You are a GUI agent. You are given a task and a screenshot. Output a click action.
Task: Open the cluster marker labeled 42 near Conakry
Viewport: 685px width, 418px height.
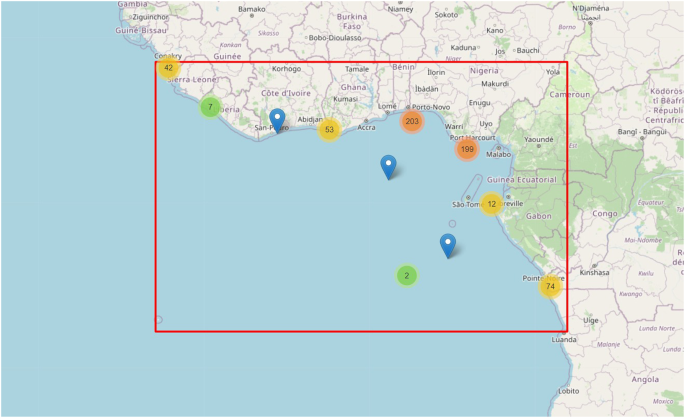coord(168,68)
